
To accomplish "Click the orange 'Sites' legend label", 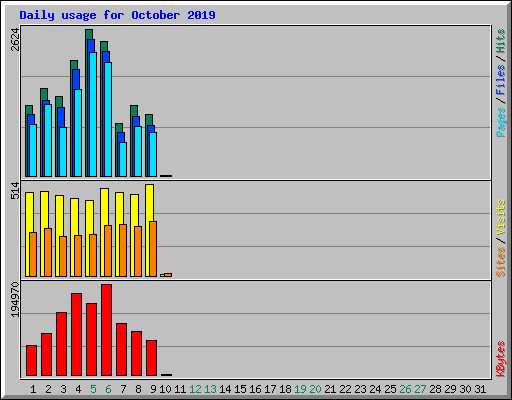I will 501,262.
